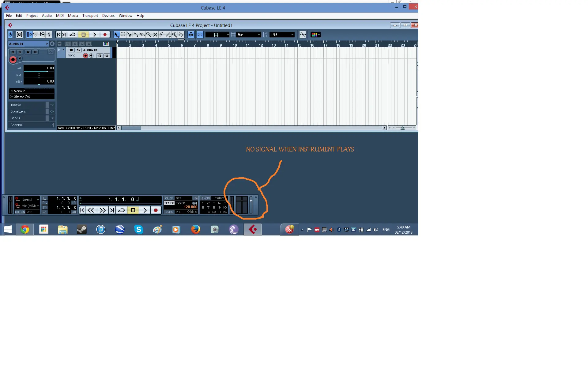The height and width of the screenshot is (368, 588).
Task: Toggle Autoscroll in the toolbar
Action: click(191, 35)
